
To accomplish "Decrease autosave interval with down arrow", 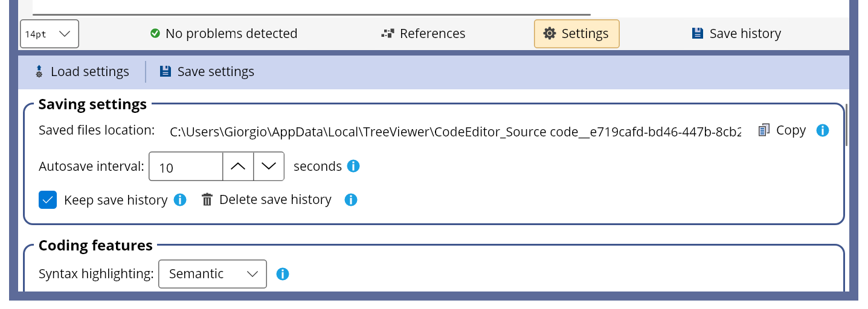I will point(269,167).
